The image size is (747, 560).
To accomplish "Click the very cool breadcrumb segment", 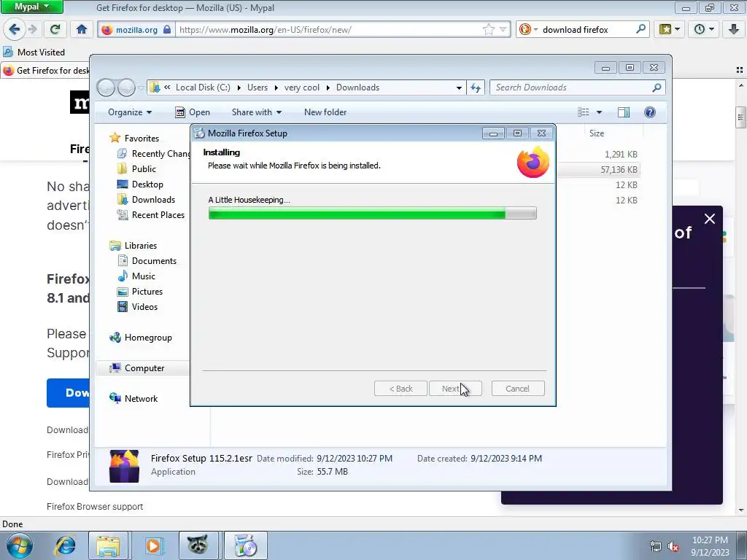I will click(x=301, y=87).
